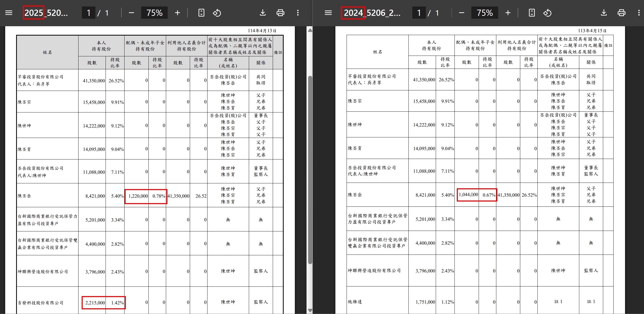The width and height of the screenshot is (644, 314).
Task: Rotate the left PDF document counterclockwise
Action: tap(217, 13)
